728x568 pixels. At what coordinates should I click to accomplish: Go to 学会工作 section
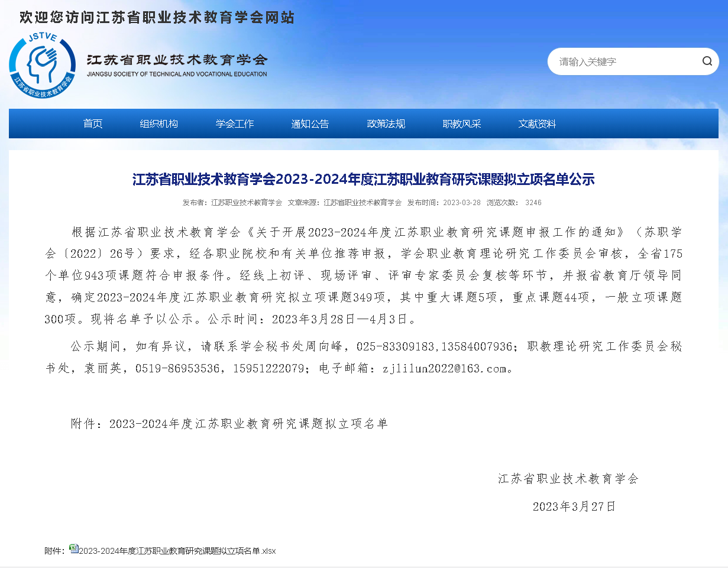click(x=235, y=124)
